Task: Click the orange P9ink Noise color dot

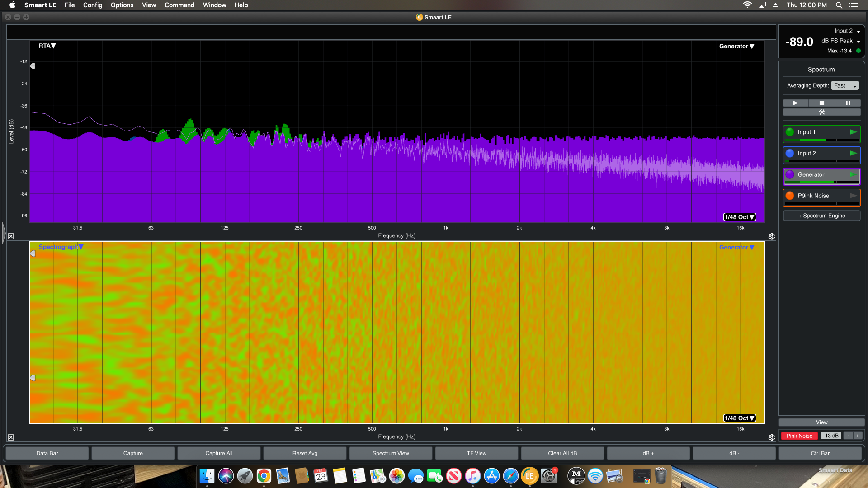Action: [790, 196]
